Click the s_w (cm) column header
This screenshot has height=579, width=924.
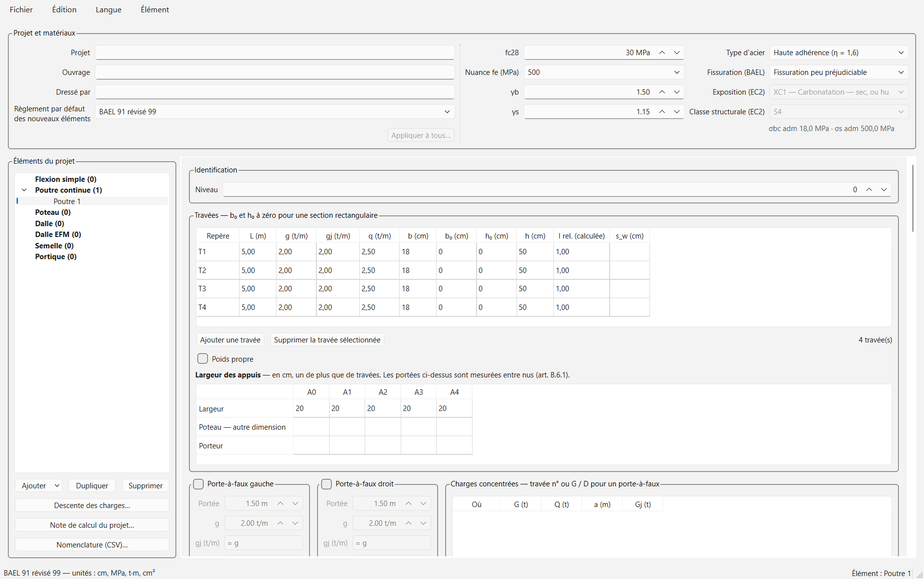[630, 236]
